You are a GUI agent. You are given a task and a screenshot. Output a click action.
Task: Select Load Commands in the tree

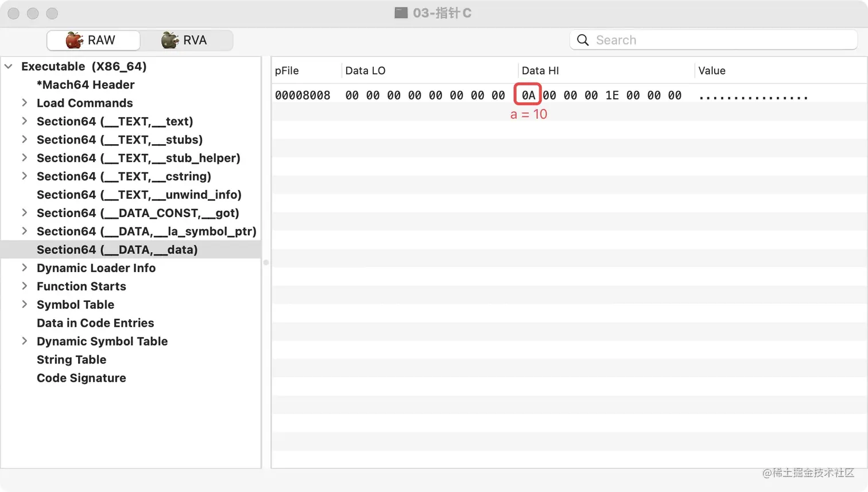(85, 103)
